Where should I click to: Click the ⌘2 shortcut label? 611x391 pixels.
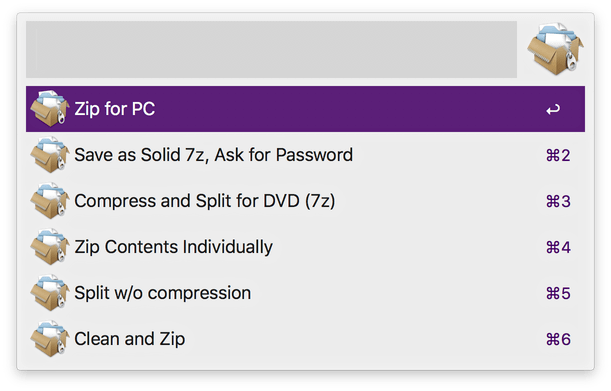558,156
